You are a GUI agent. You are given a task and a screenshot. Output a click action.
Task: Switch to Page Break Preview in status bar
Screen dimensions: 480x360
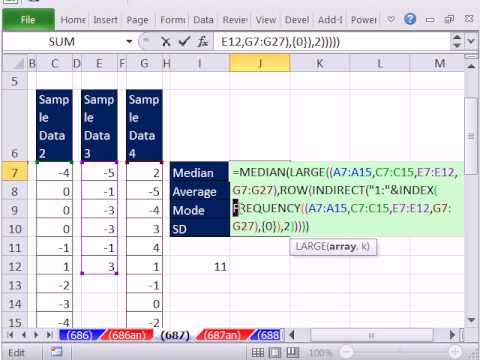coord(293,352)
